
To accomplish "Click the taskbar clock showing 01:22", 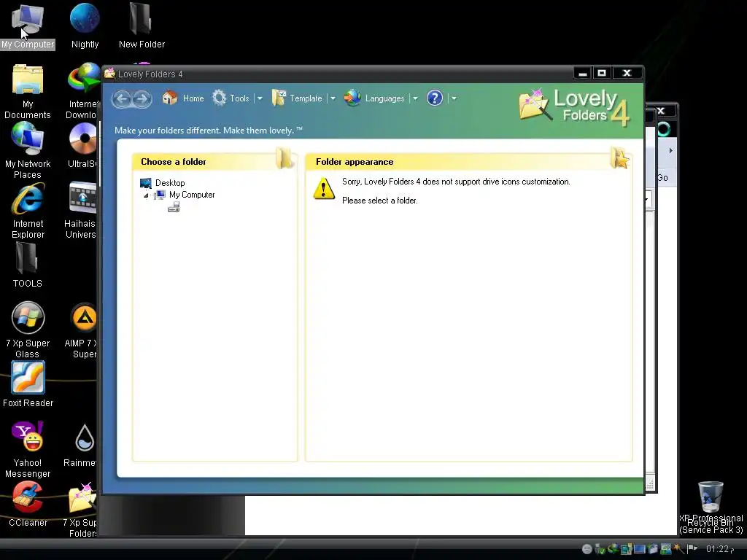I will [719, 549].
